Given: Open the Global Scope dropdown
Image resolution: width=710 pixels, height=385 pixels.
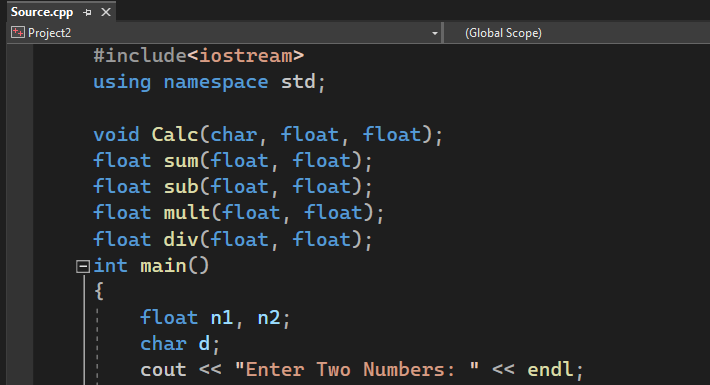Looking at the screenshot, I should tap(576, 33).
